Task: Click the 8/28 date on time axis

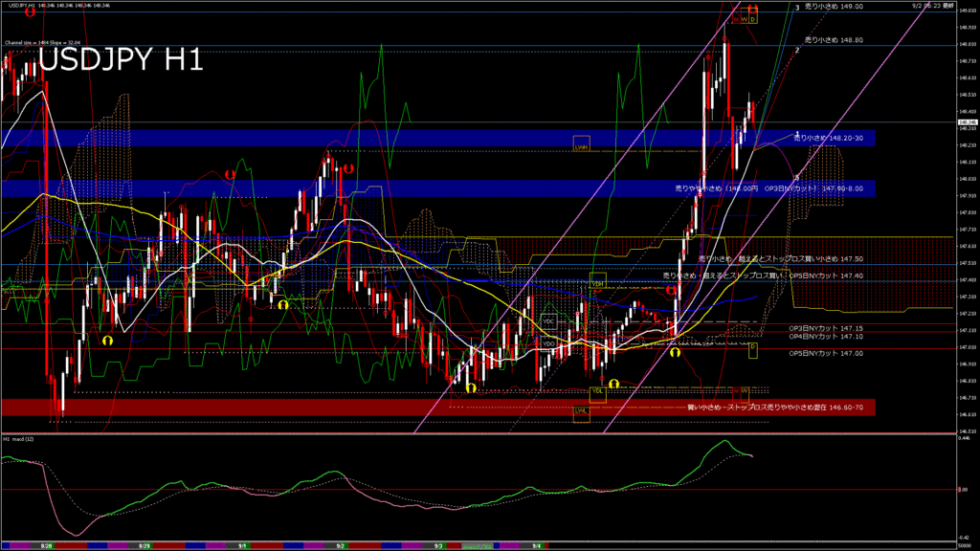Action: click(x=46, y=545)
